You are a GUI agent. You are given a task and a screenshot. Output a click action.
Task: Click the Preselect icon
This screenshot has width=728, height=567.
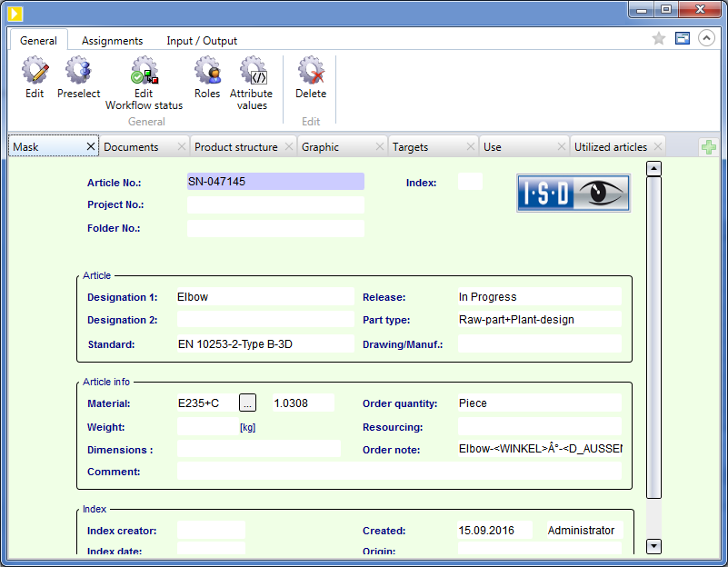click(x=78, y=73)
